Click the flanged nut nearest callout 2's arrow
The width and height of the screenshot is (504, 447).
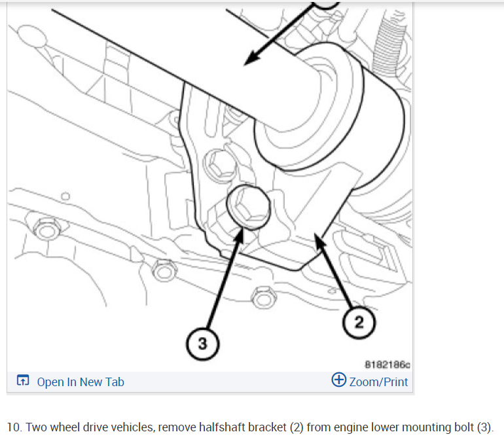click(264, 297)
